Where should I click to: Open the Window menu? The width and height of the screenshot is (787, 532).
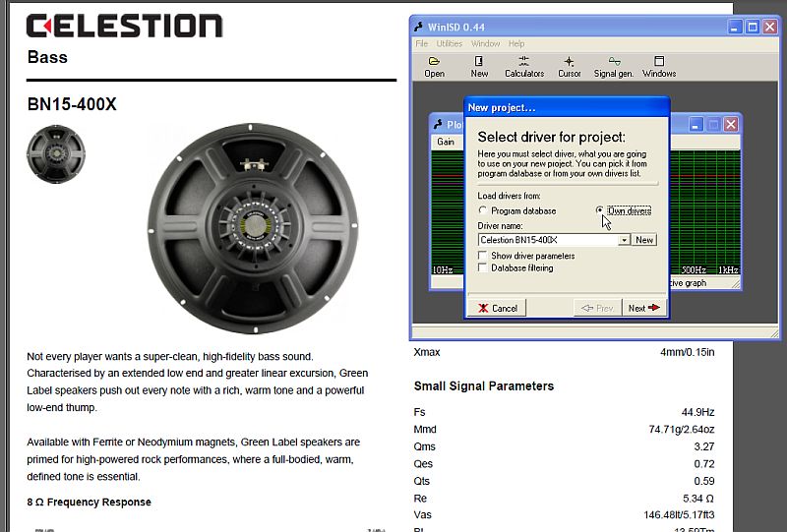(x=485, y=43)
